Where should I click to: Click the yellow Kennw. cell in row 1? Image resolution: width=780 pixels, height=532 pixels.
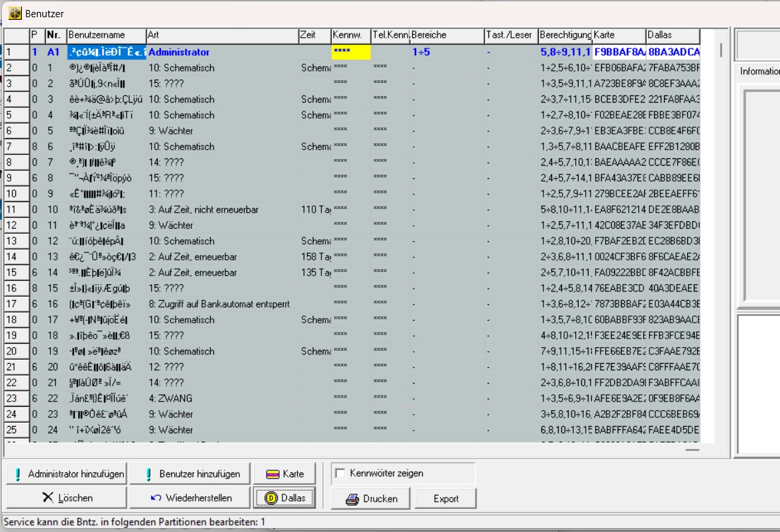coord(351,52)
